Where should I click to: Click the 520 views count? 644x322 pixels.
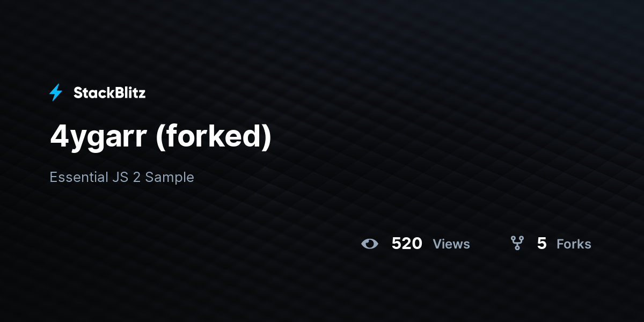(x=407, y=244)
